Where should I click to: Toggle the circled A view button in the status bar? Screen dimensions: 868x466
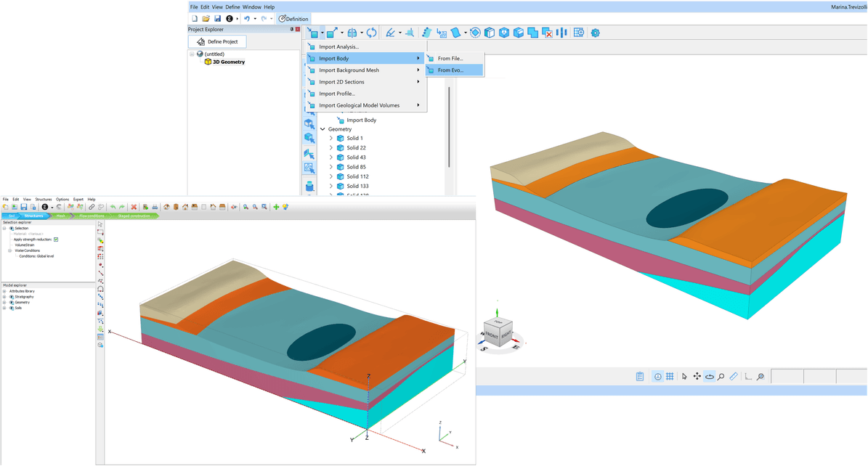[x=657, y=376]
